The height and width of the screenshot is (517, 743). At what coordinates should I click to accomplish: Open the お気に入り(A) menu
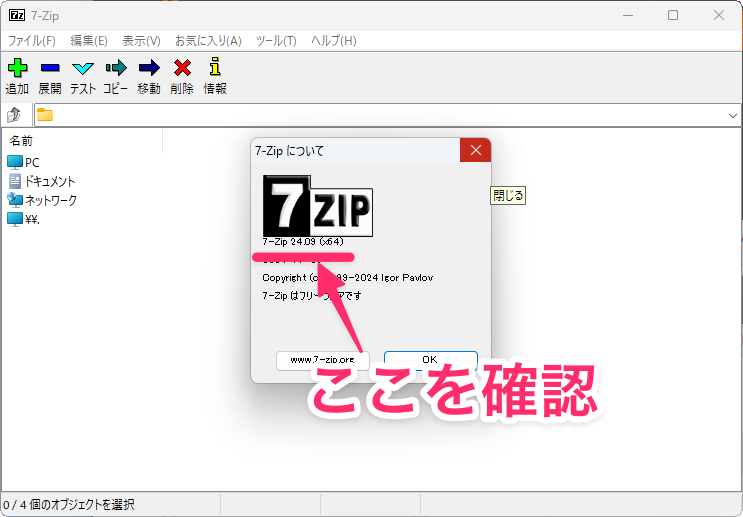pyautogui.click(x=208, y=41)
